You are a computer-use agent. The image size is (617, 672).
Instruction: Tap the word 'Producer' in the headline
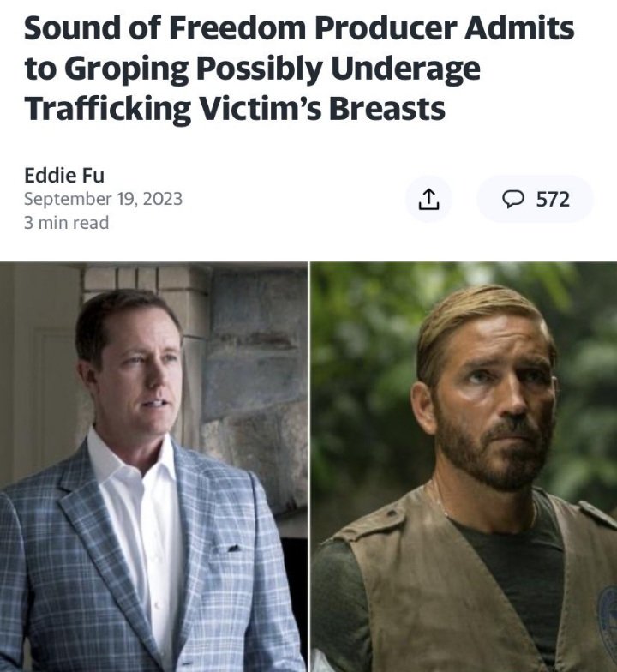(x=386, y=28)
